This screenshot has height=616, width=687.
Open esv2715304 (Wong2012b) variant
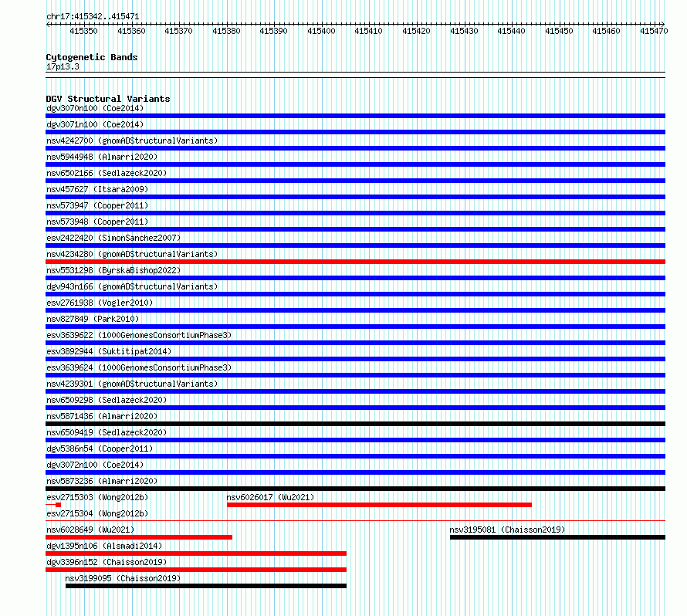97,513
